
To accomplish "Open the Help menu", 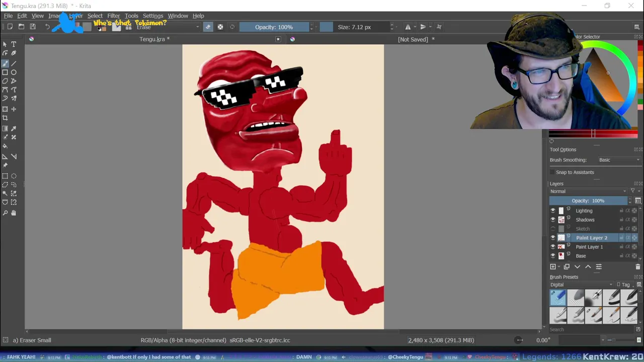I will point(199,16).
